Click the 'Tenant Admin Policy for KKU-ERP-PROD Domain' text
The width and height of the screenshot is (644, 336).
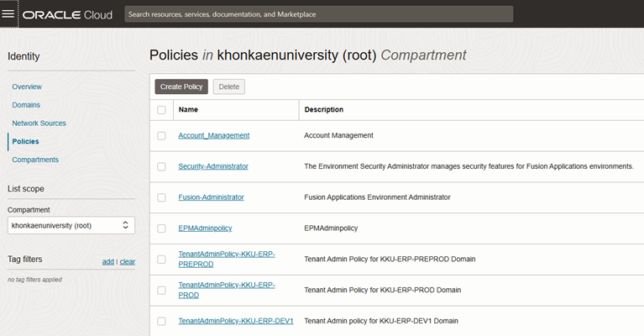coord(382,290)
